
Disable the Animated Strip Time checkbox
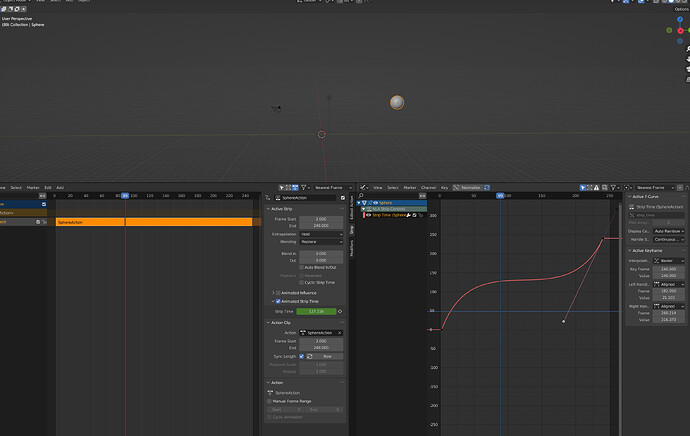(x=278, y=301)
